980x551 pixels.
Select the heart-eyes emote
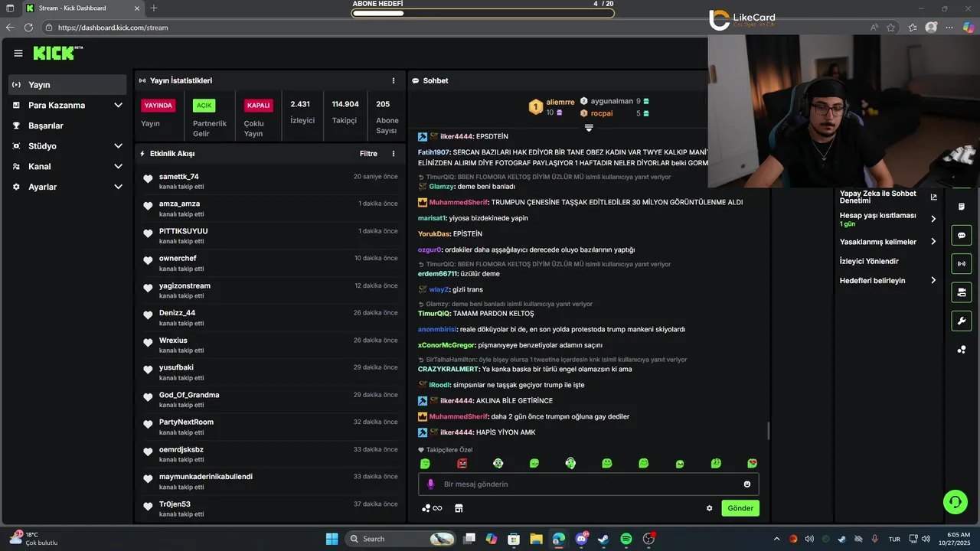click(753, 463)
